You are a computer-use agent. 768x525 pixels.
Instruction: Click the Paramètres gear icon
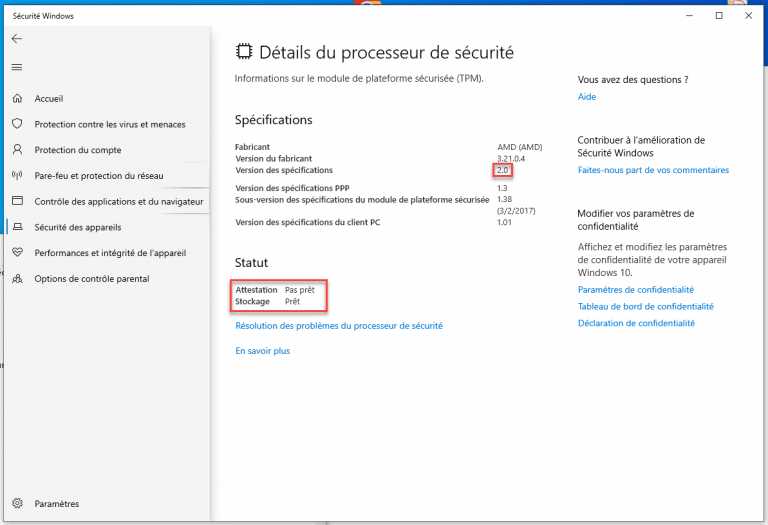tap(17, 503)
